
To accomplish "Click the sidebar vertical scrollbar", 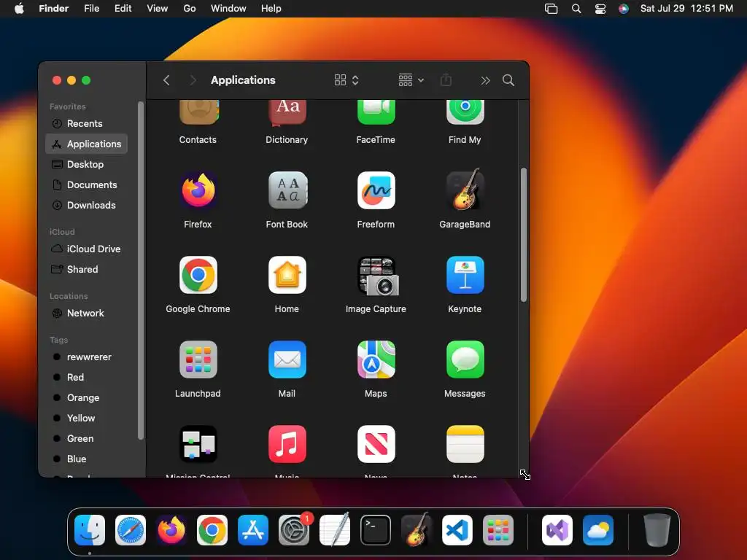I will click(x=141, y=271).
